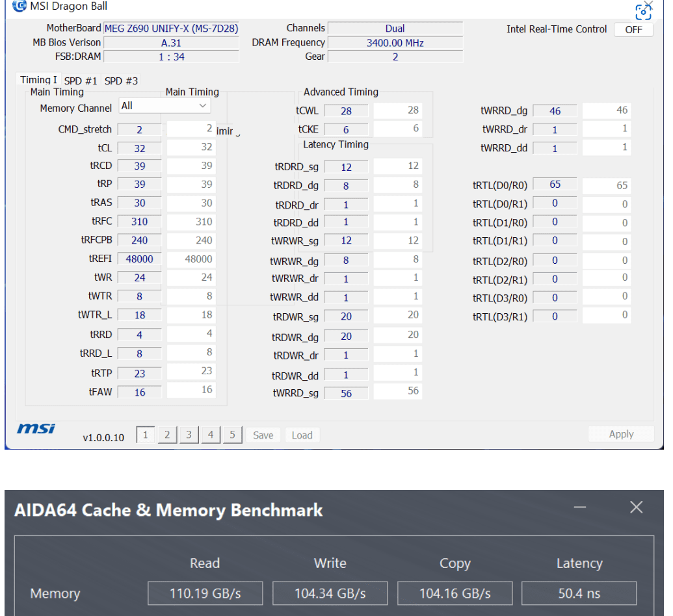This screenshot has height=616, width=673.
Task: Minimize the AIDA64 benchmark window
Action: pos(580,507)
